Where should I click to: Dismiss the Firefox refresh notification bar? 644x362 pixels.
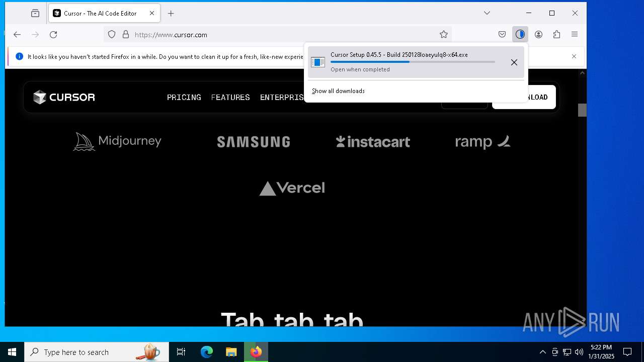tap(574, 56)
